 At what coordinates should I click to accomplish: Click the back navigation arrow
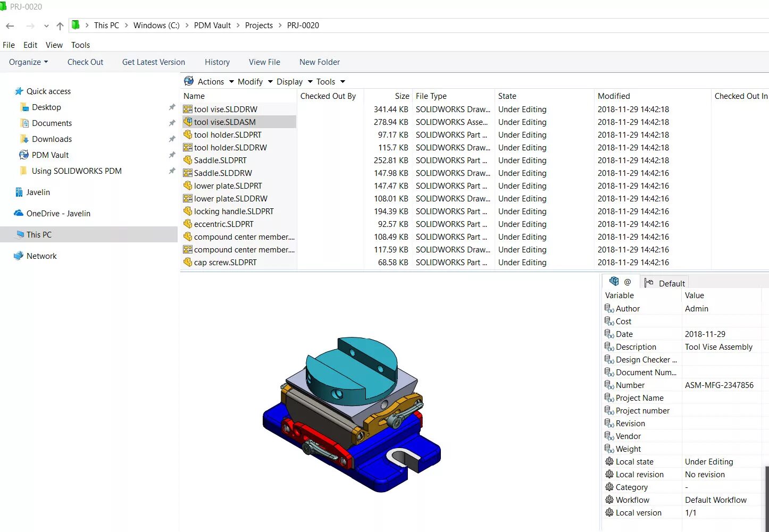point(10,26)
